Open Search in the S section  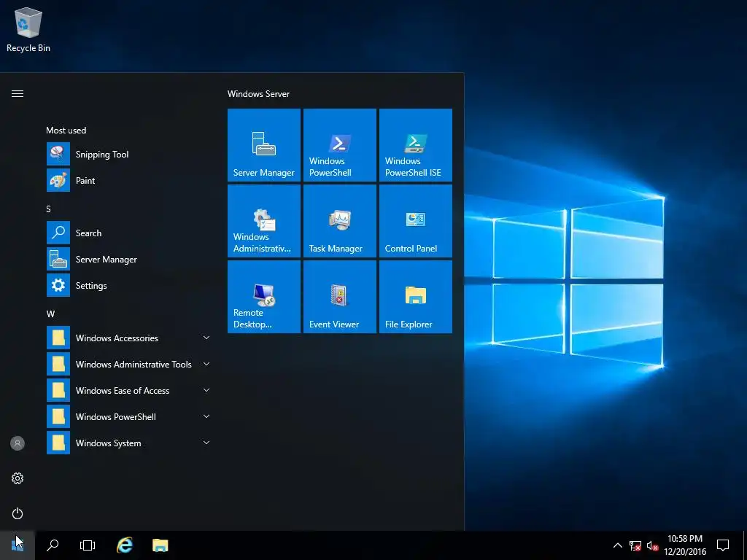point(128,233)
